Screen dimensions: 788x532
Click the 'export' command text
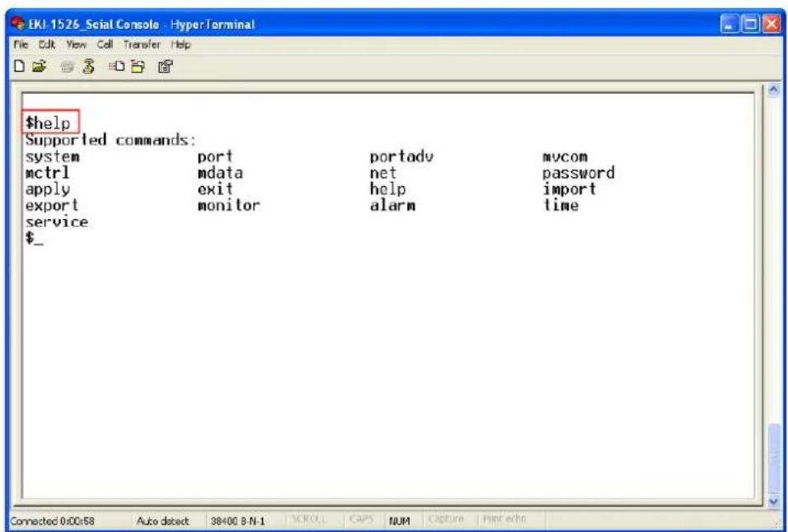click(x=52, y=206)
